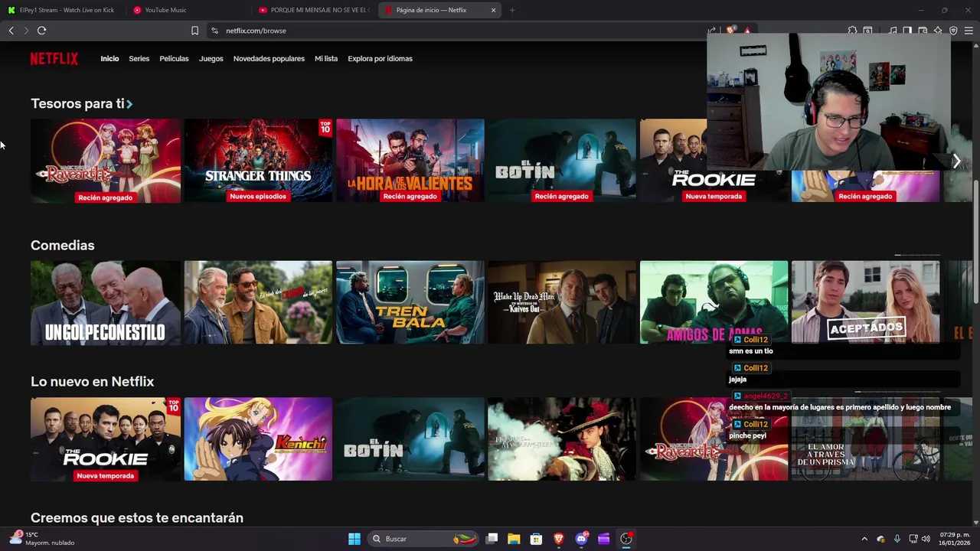The width and height of the screenshot is (980, 551).
Task: Open Wake Up Dead Man Knives Out
Action: coord(562,302)
